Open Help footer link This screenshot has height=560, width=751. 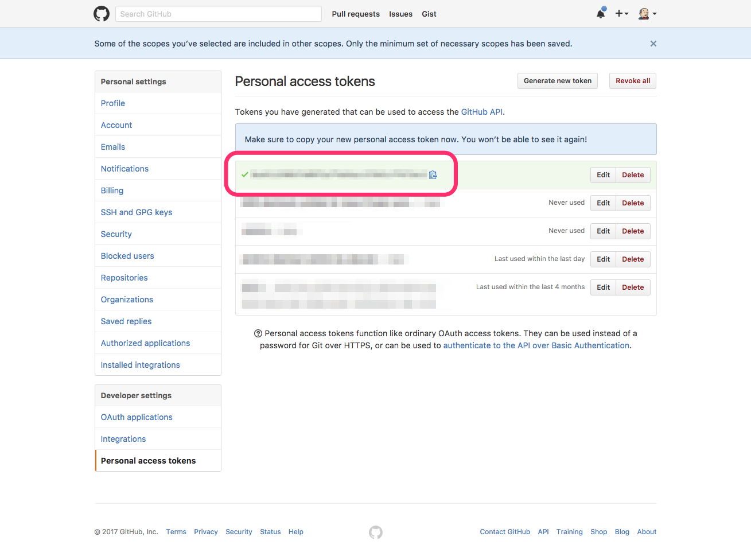[296, 532]
